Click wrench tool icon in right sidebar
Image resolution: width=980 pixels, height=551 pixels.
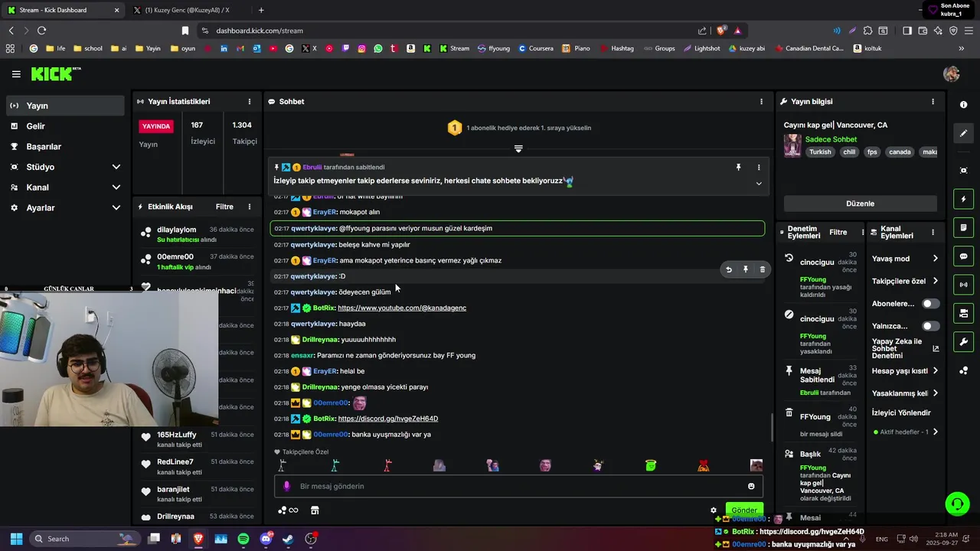click(964, 341)
